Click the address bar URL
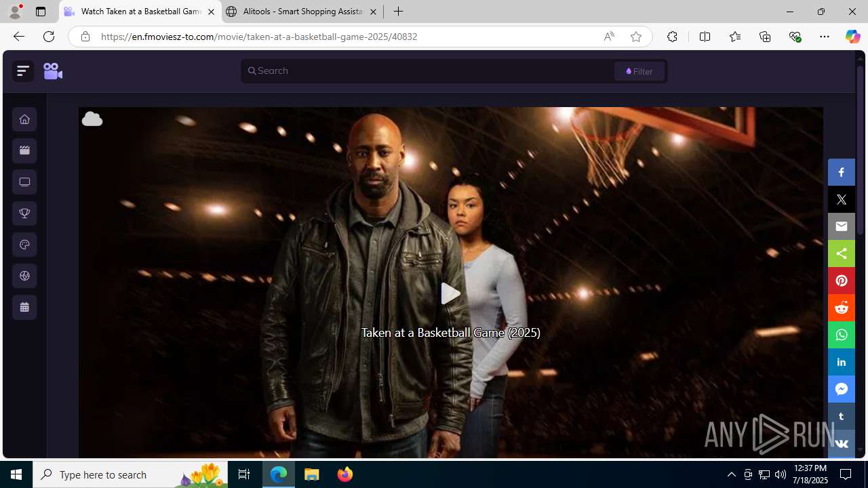Screen dimensions: 868x488 tap(259, 37)
